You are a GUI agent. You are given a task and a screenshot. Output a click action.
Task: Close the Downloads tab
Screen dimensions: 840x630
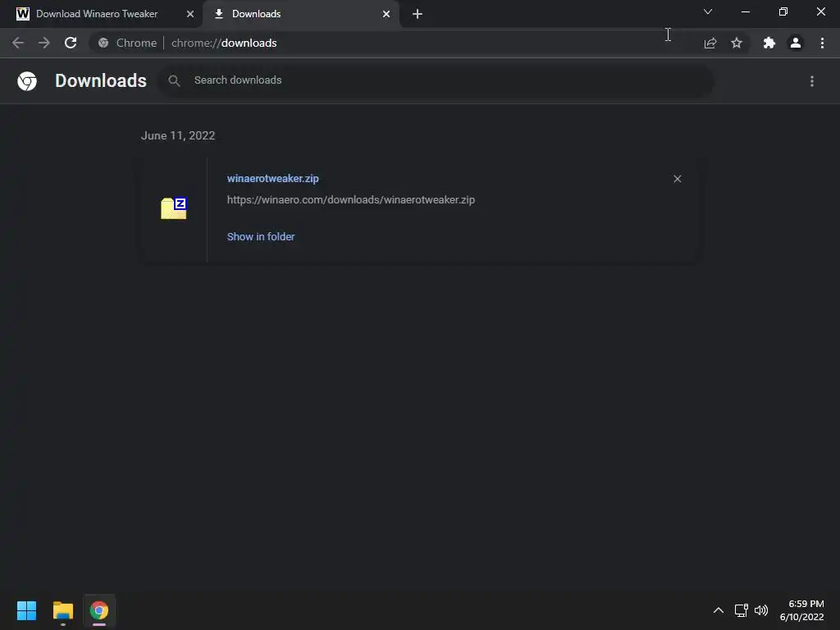point(386,14)
